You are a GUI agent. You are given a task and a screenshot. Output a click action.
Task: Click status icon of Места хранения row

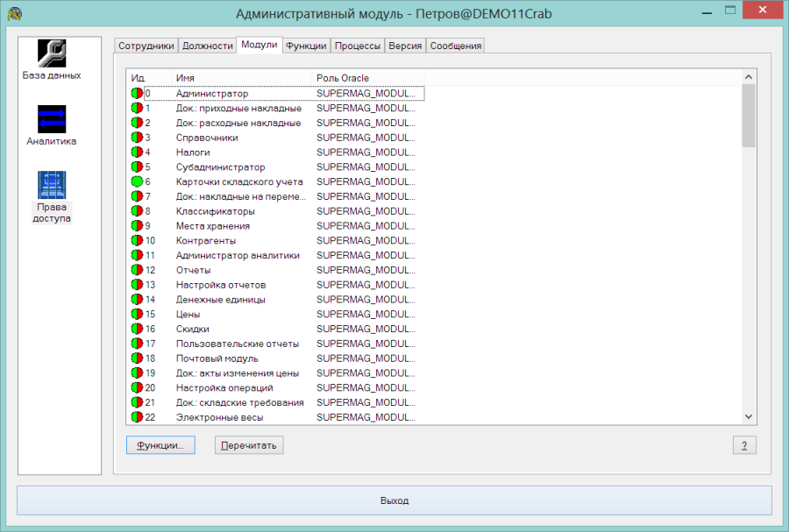pyautogui.click(x=137, y=226)
